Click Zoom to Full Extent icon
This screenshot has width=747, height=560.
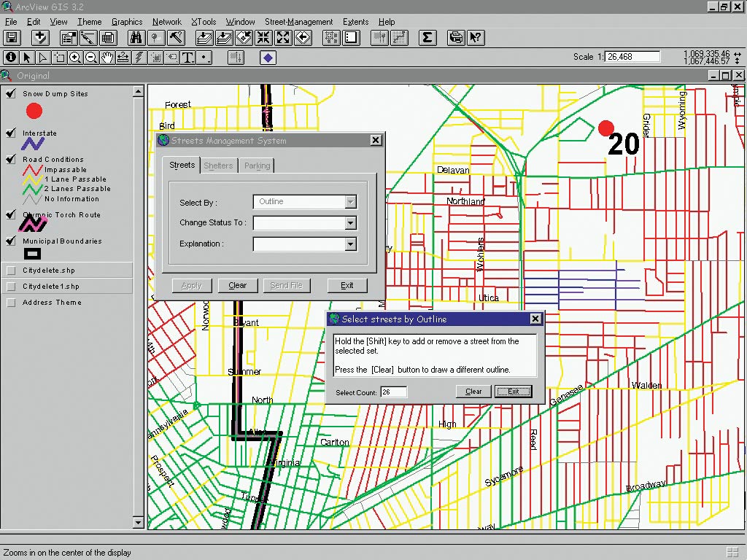tap(204, 38)
